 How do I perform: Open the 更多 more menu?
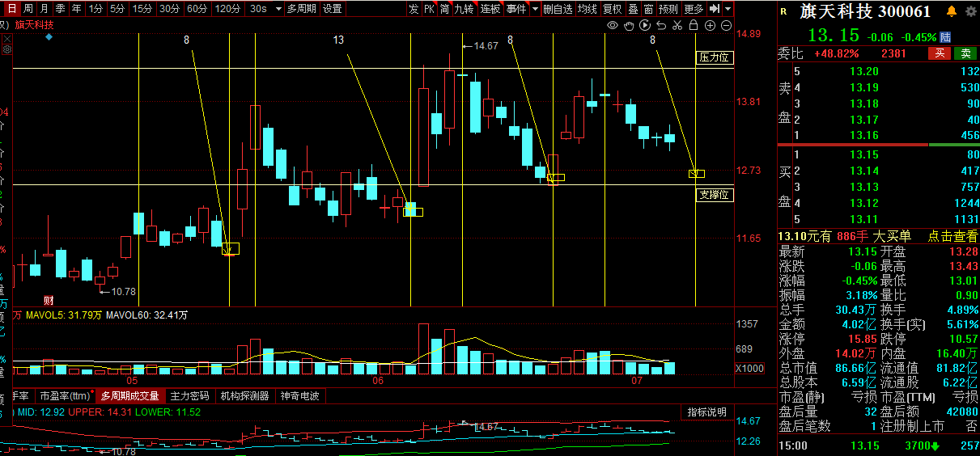click(x=694, y=9)
